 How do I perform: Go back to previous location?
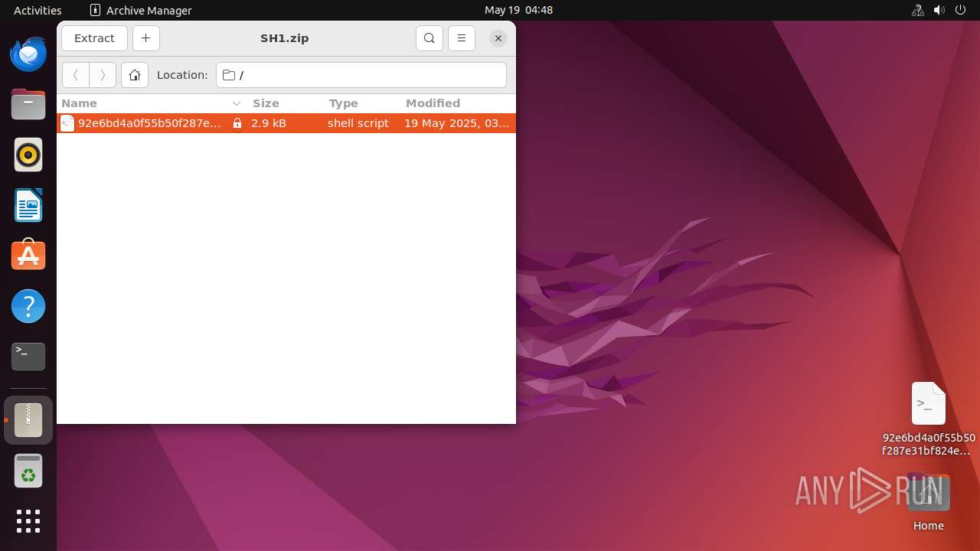[x=76, y=75]
